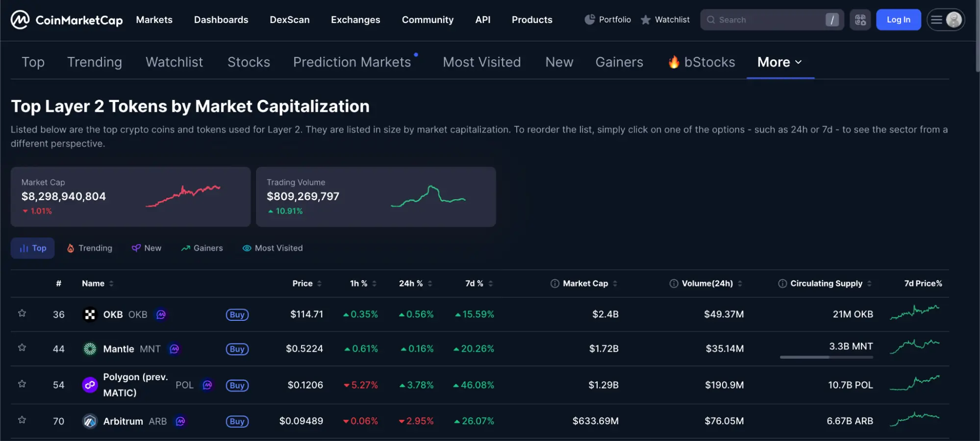
Task: Click the badge icon next to MNT
Action: (174, 349)
